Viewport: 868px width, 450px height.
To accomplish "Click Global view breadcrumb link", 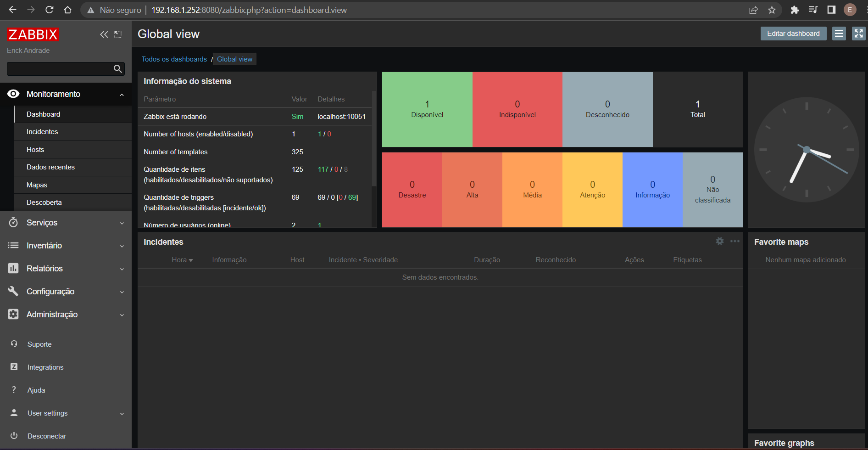I will [x=234, y=59].
